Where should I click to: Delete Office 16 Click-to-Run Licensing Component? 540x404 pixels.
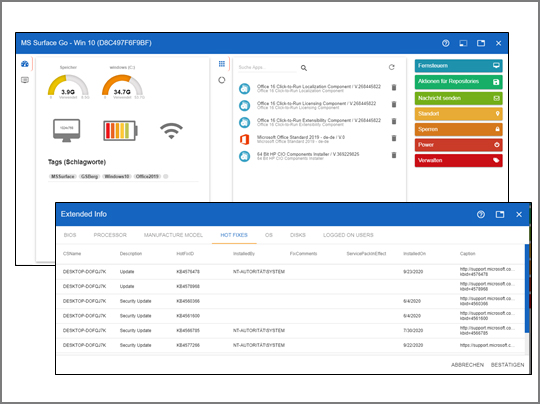[x=394, y=104]
